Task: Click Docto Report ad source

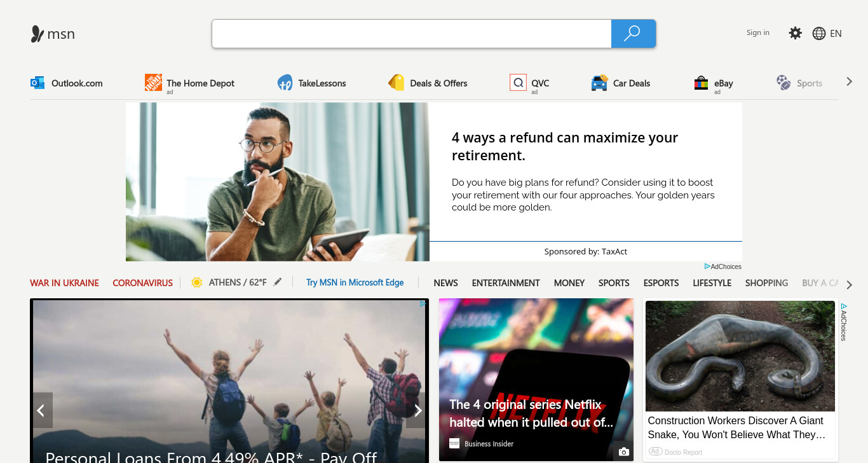Action: coord(683,452)
